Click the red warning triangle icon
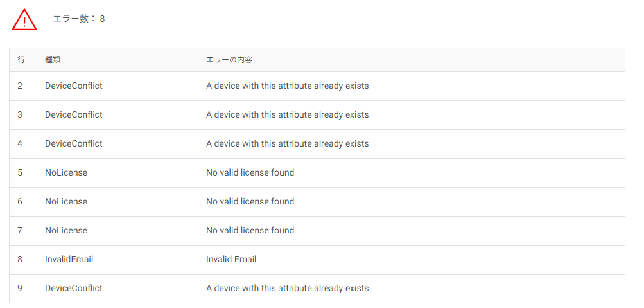The width and height of the screenshot is (644, 308). coord(24,20)
